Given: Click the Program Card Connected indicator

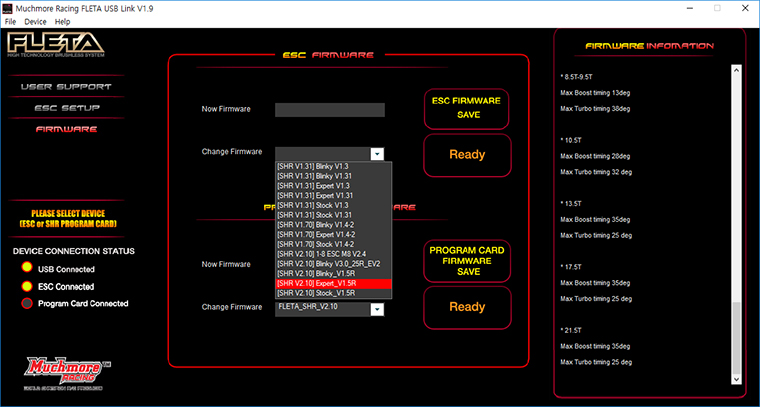Looking at the screenshot, I should 27,304.
